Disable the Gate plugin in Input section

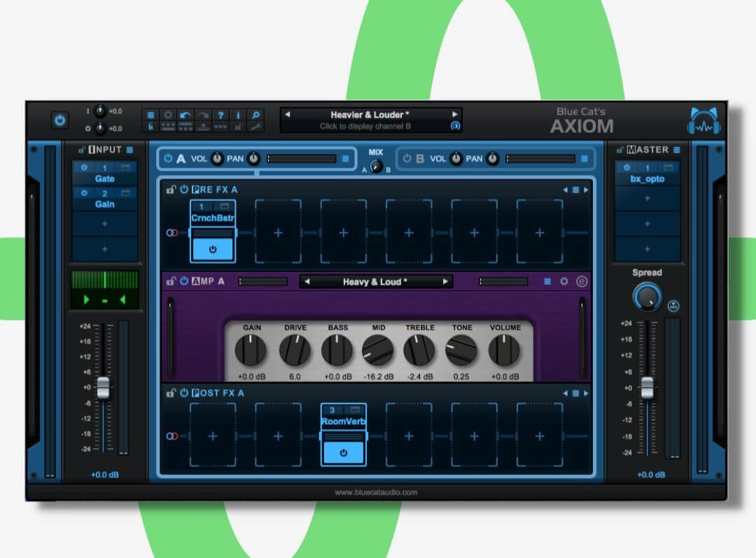click(x=85, y=168)
